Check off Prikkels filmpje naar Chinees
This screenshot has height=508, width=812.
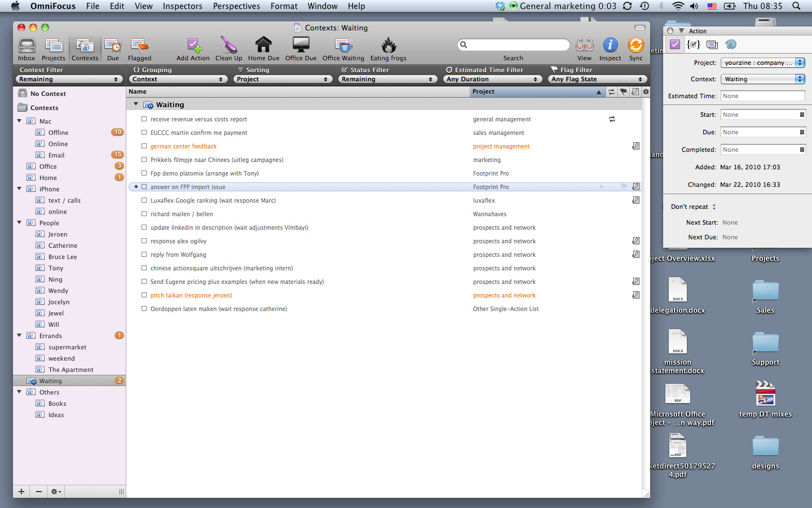click(x=144, y=160)
